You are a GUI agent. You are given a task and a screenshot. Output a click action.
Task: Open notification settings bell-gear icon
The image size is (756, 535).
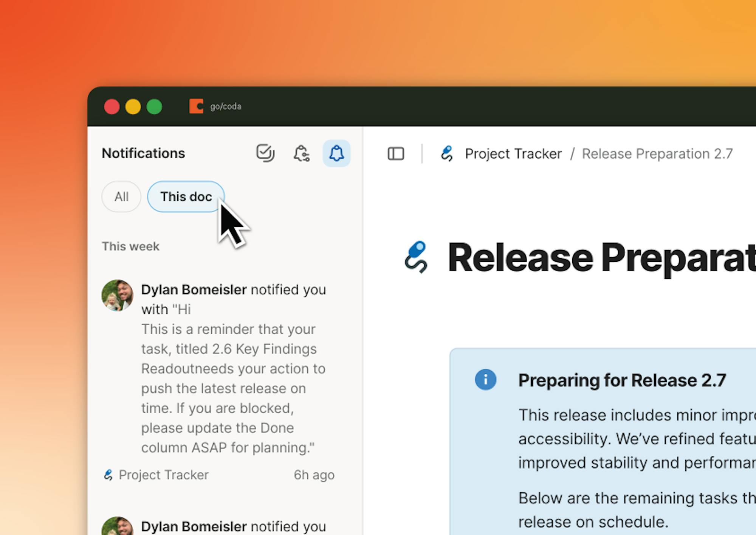tap(301, 153)
